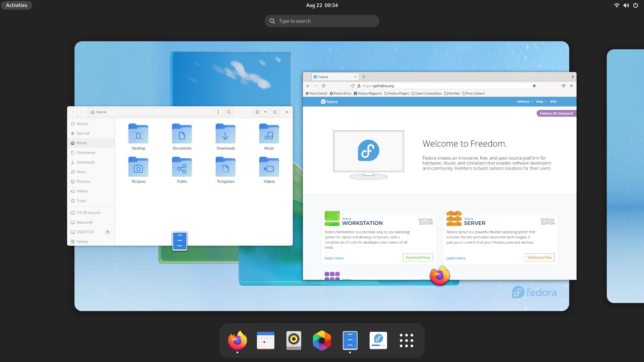644x362 pixels.
Task: Click Learn more under Server
Action: pyautogui.click(x=456, y=258)
